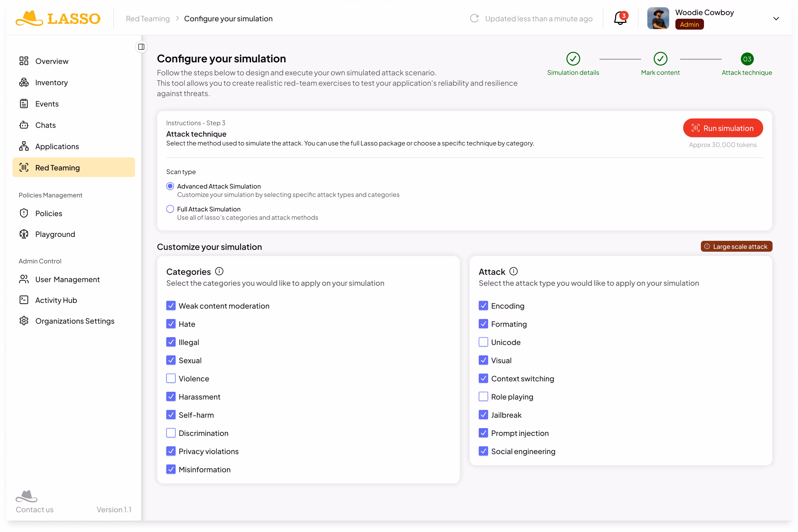The width and height of the screenshot is (798, 532).
Task: Open the Playground icon
Action: pyautogui.click(x=24, y=234)
